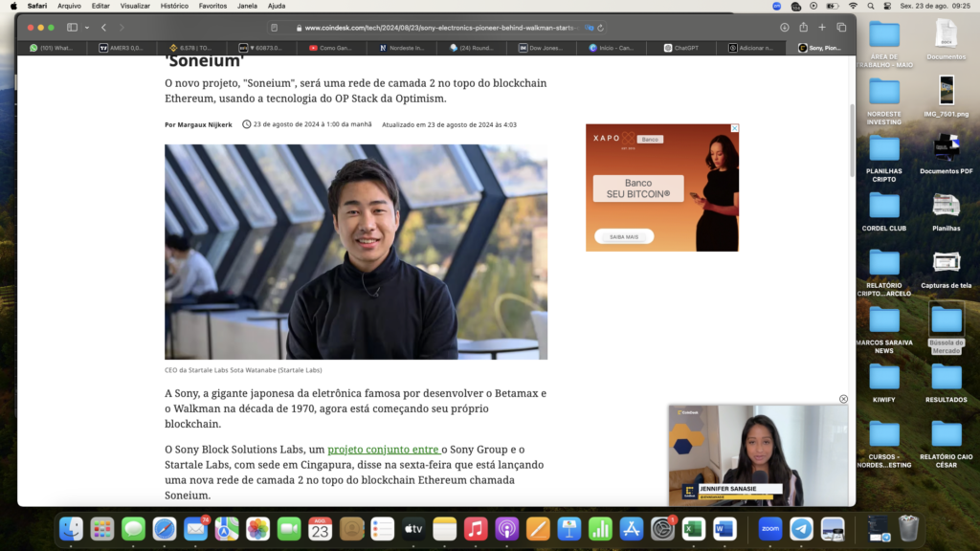Click the date and time in menu bar

click(935, 6)
